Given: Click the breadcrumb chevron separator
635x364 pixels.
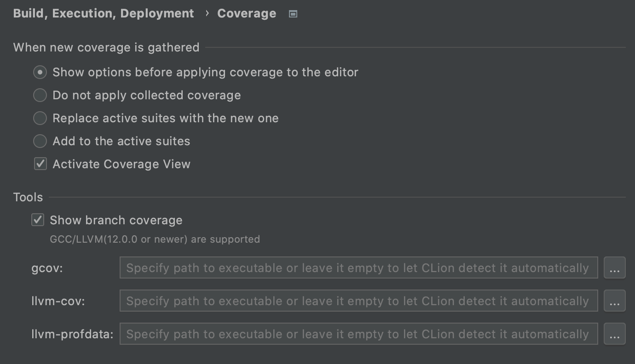Looking at the screenshot, I should [x=207, y=13].
